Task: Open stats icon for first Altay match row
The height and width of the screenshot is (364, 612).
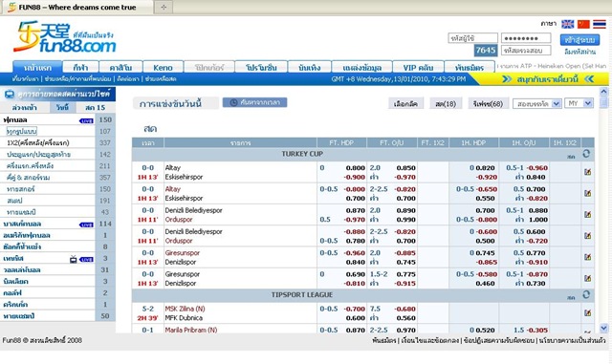Action: (587, 172)
